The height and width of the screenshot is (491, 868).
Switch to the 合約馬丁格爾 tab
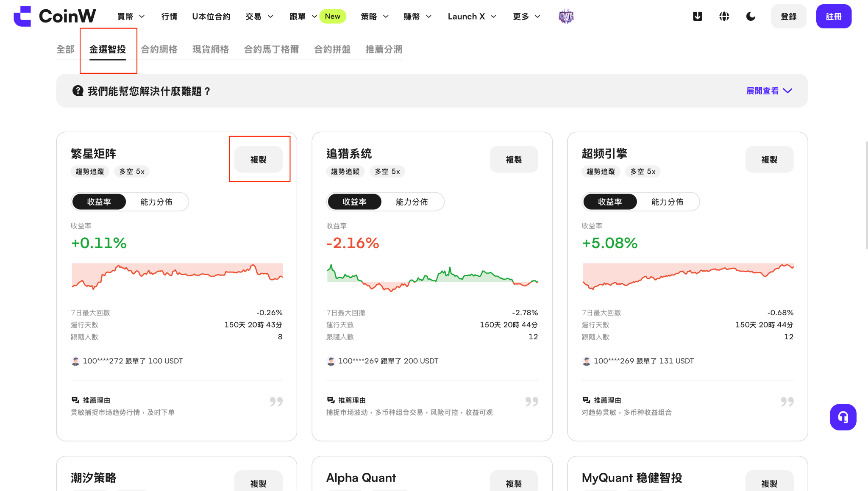click(x=272, y=49)
